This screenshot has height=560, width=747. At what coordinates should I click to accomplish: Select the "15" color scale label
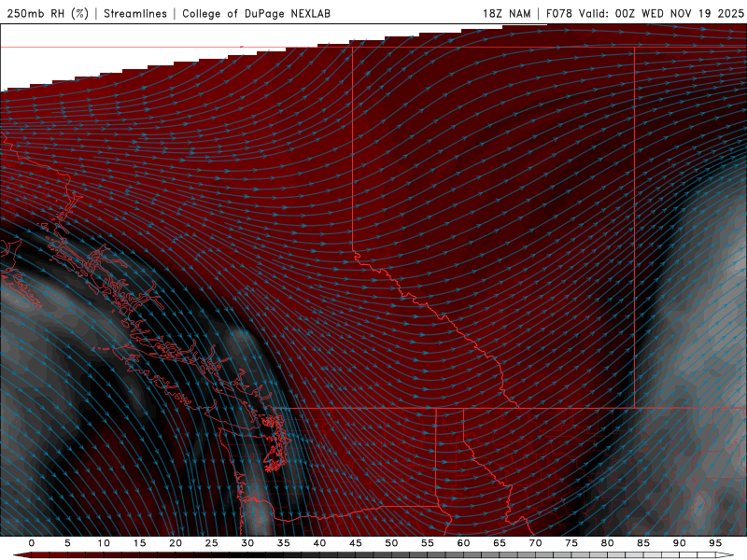tap(139, 543)
